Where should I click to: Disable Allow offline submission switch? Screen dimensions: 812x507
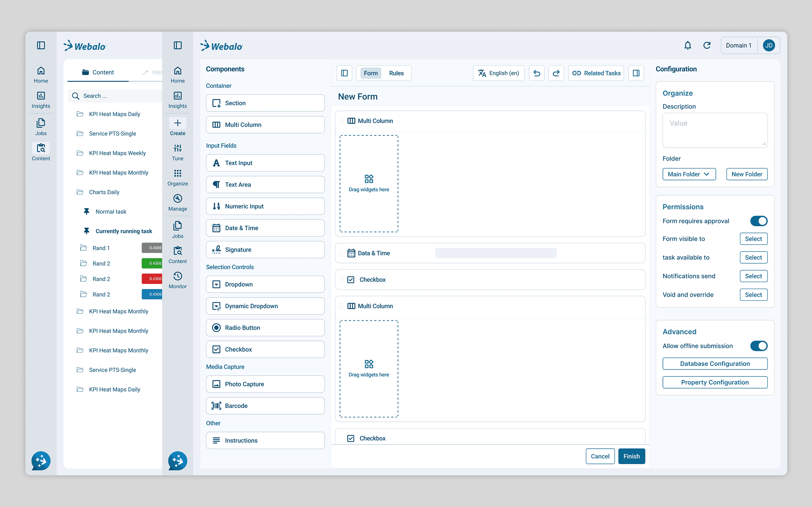759,346
